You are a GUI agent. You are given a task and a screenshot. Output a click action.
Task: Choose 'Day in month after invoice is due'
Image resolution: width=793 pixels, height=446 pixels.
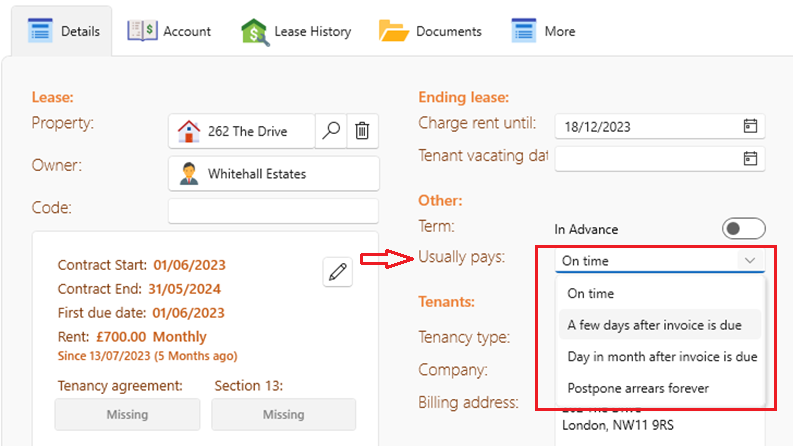tap(659, 356)
